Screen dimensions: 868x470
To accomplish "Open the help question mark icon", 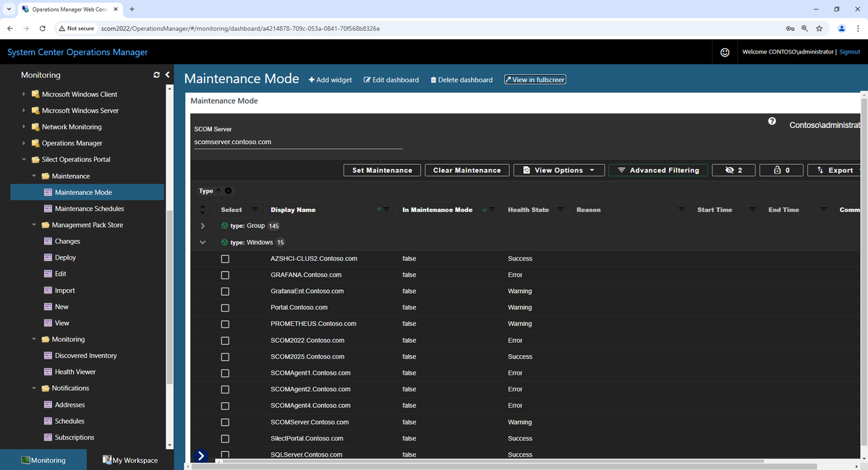I will 772,121.
